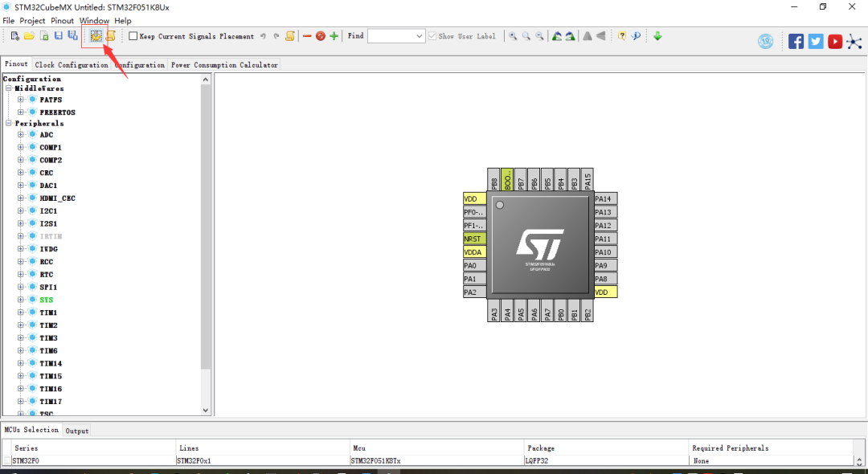The image size is (868, 474).
Task: Switch to the Clock Configuration tab
Action: coord(72,65)
